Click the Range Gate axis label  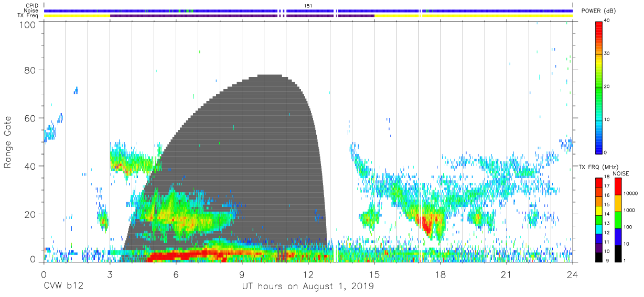coord(8,142)
